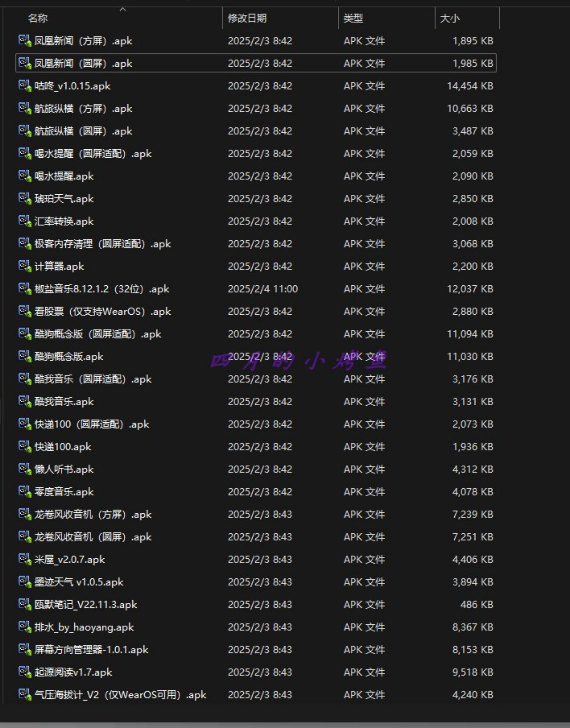Click the icon of 懒人听书.apk
The width and height of the screenshot is (570, 728).
25,469
